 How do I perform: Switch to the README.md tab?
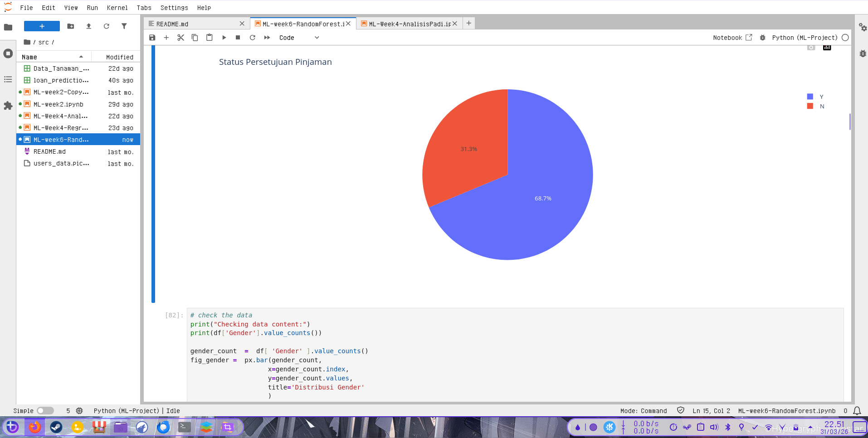click(193, 24)
